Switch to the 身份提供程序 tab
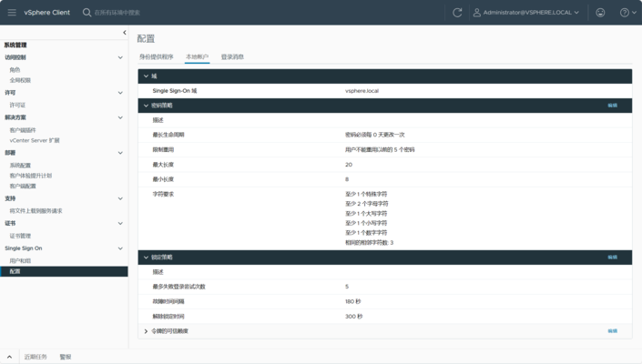Image resolution: width=642 pixels, height=364 pixels. pyautogui.click(x=156, y=57)
